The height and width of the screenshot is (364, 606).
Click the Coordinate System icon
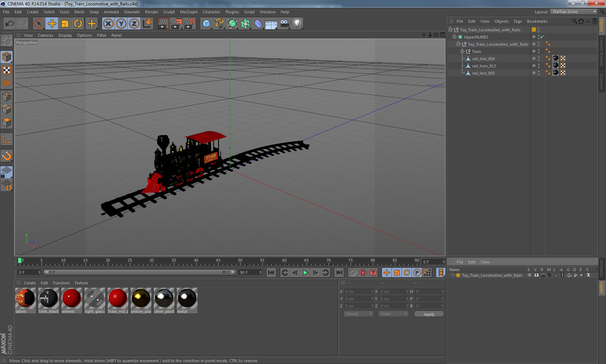(x=147, y=24)
